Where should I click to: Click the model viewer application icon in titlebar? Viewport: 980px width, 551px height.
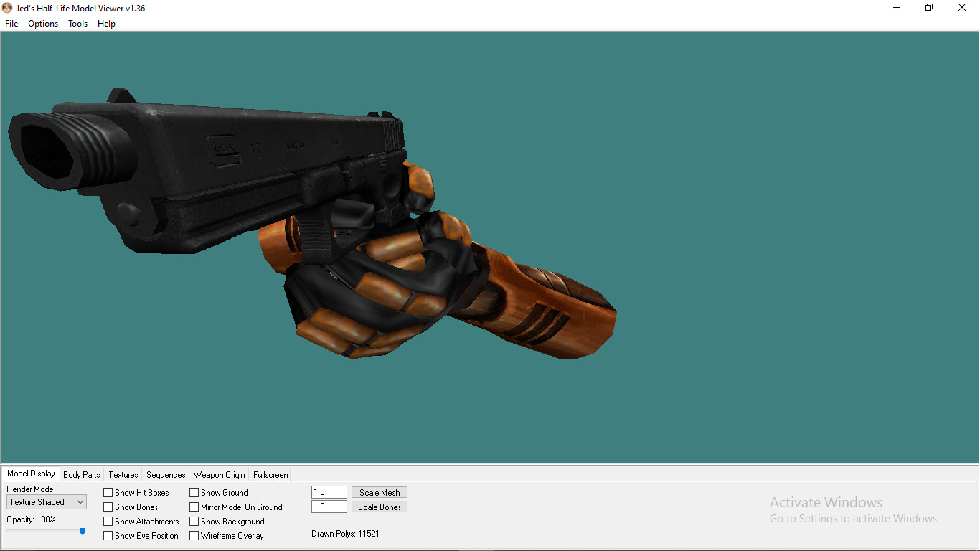[x=6, y=8]
